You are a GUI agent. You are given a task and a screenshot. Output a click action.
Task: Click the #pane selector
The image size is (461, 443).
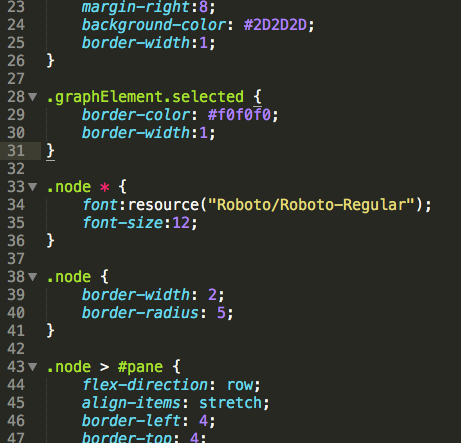[x=140, y=367]
